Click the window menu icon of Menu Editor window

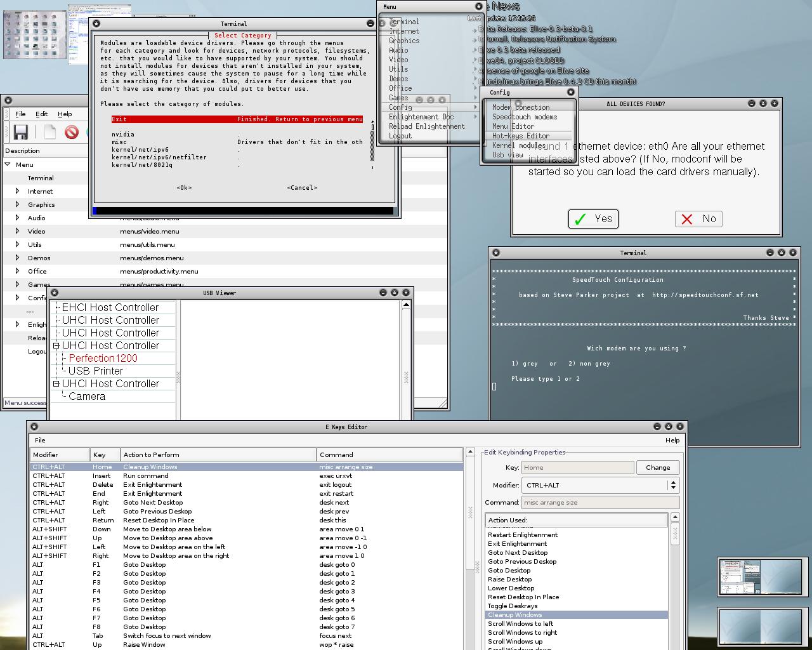9,100
